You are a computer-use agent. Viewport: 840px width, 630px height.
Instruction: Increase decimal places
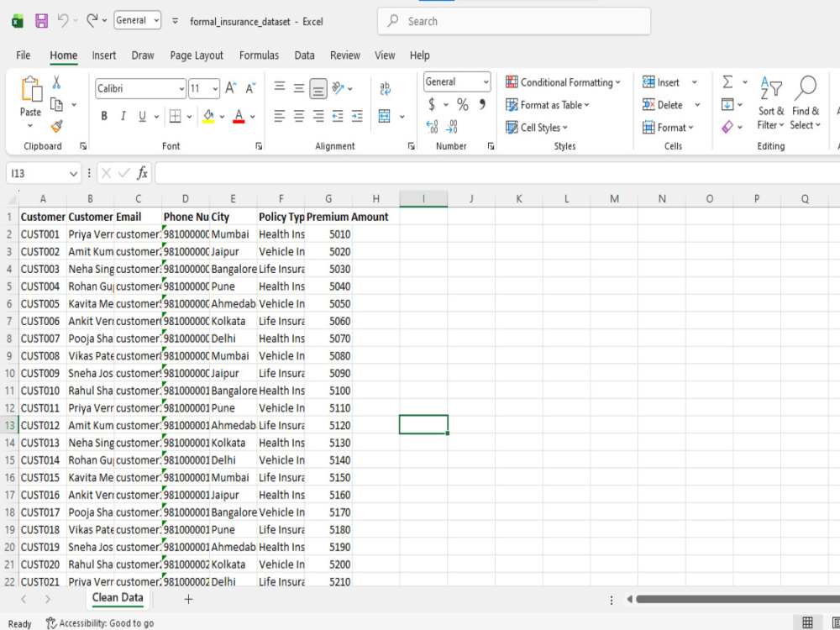coord(432,127)
